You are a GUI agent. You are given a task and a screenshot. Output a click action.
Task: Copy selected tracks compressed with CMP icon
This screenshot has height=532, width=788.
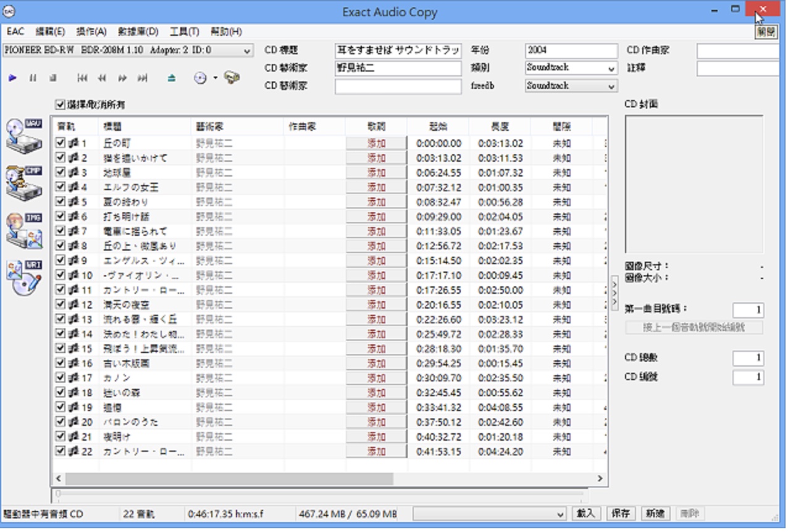24,182
